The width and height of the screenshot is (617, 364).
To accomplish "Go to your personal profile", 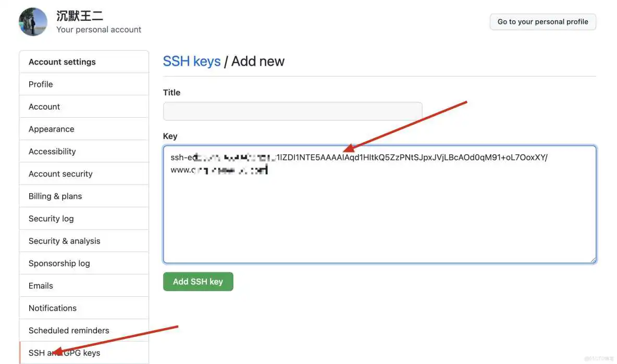I will point(542,21).
